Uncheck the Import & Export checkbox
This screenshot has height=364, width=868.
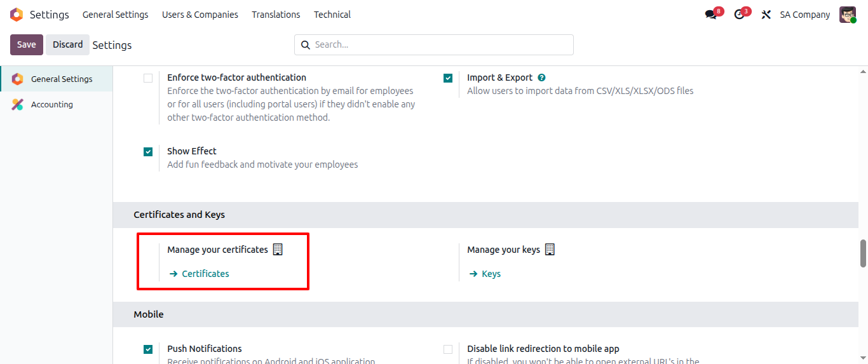coord(448,78)
